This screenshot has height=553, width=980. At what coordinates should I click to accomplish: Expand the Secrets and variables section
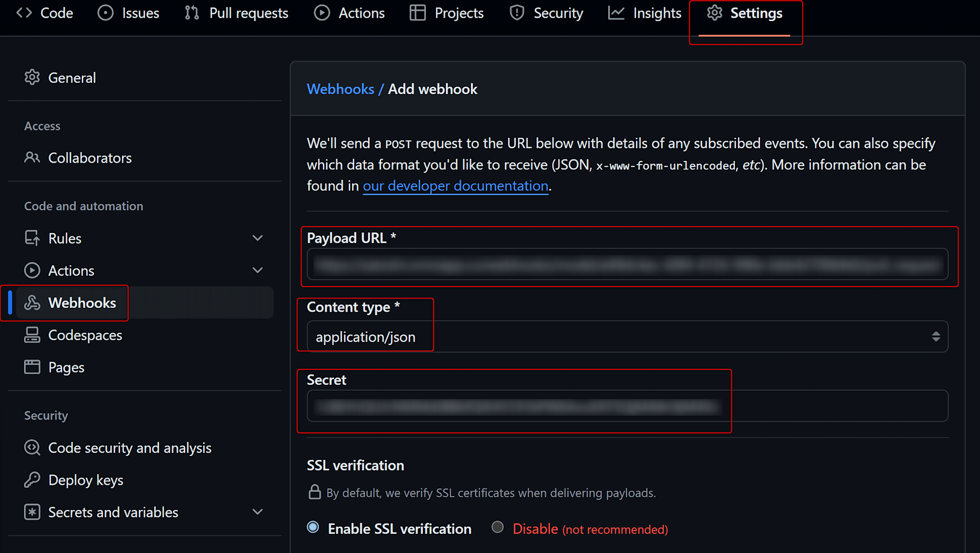[x=258, y=512]
